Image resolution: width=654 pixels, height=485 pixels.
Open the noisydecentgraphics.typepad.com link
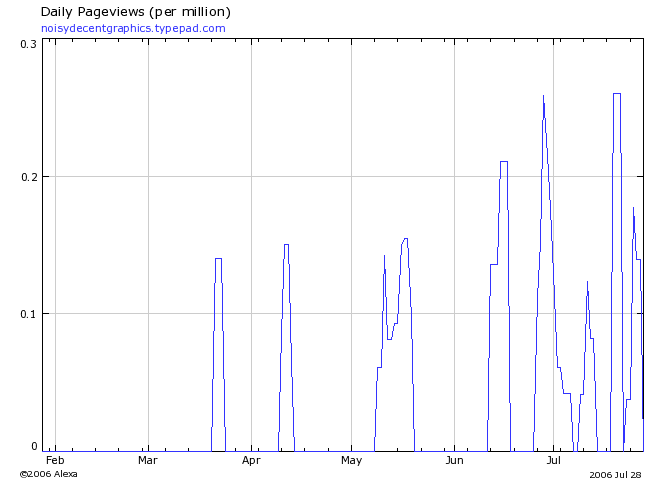[133, 28]
